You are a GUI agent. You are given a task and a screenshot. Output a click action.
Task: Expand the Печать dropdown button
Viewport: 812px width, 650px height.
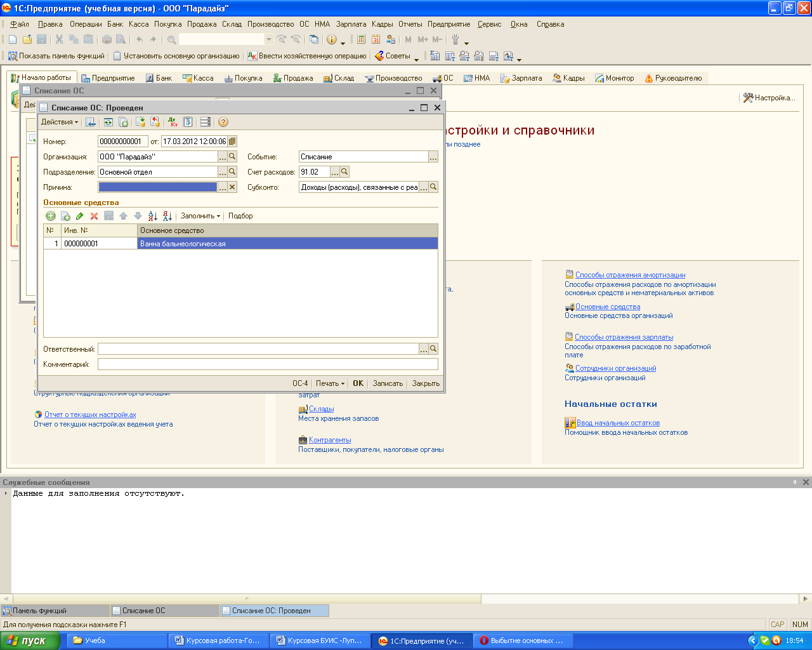(x=330, y=383)
